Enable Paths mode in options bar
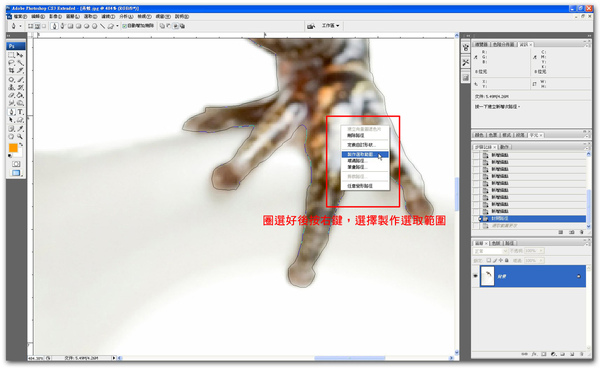The height and width of the screenshot is (368, 600). tap(37, 26)
